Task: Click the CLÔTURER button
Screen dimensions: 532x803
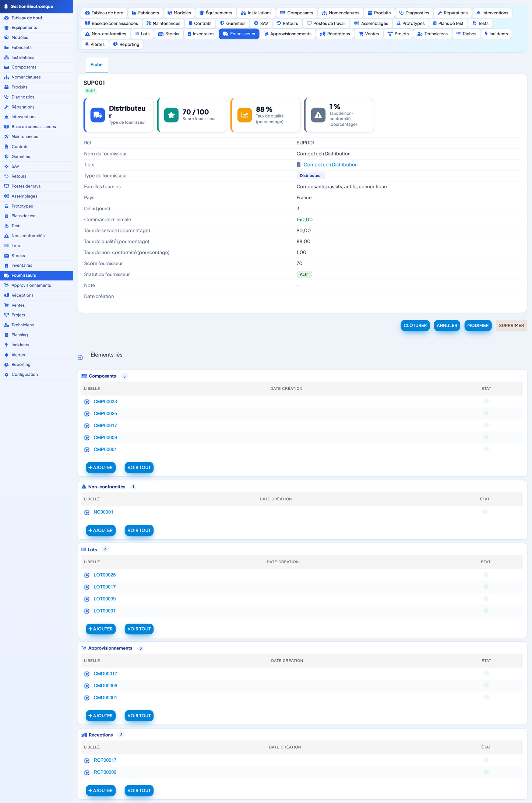Action: [415, 326]
